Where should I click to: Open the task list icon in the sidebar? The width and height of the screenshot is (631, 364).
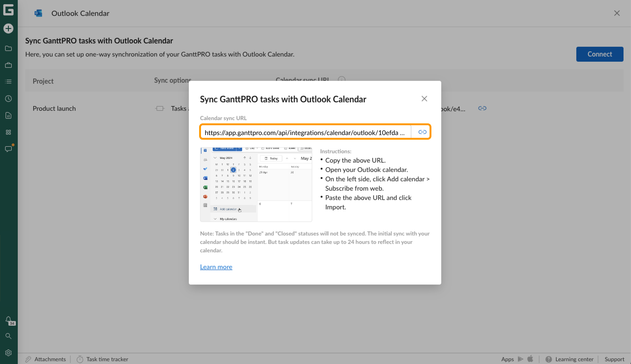(8, 82)
